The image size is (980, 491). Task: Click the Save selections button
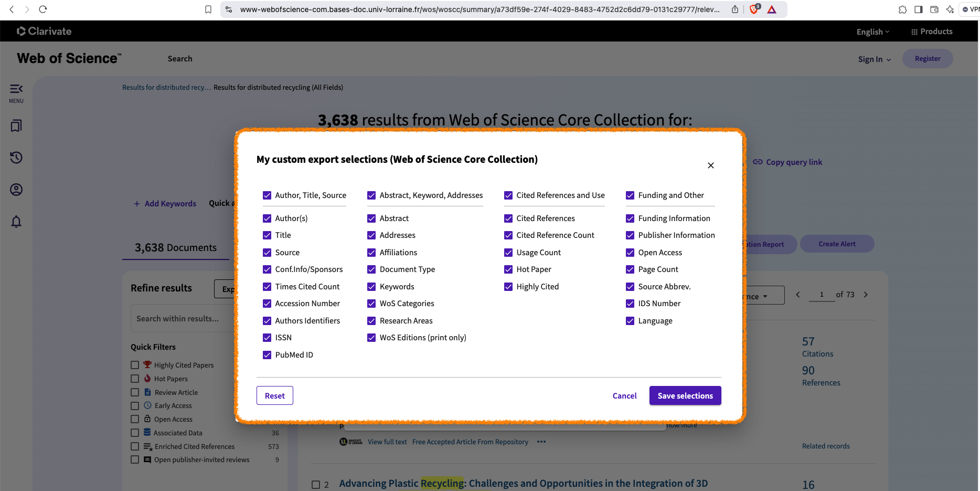(x=685, y=396)
